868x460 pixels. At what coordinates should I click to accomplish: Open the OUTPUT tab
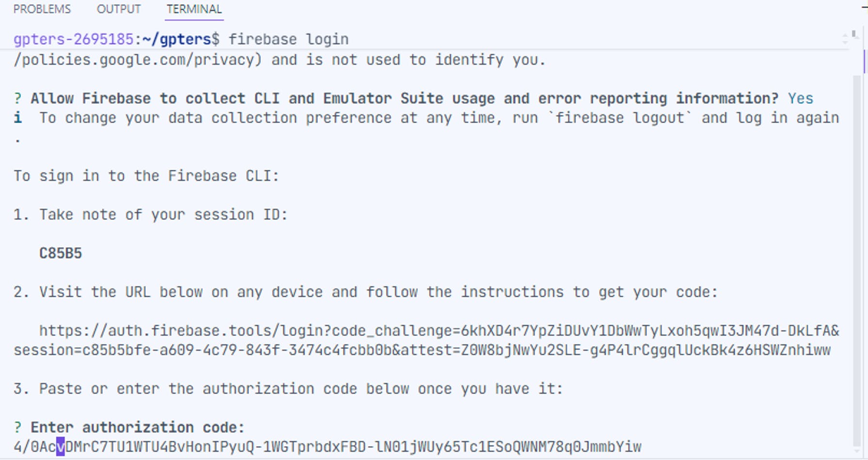click(119, 9)
